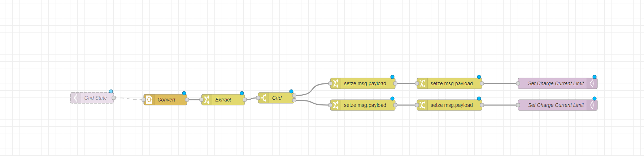This screenshot has width=644, height=156.
Task: Click changed dot on upper Set Charge Current Limit
Action: pos(595,77)
